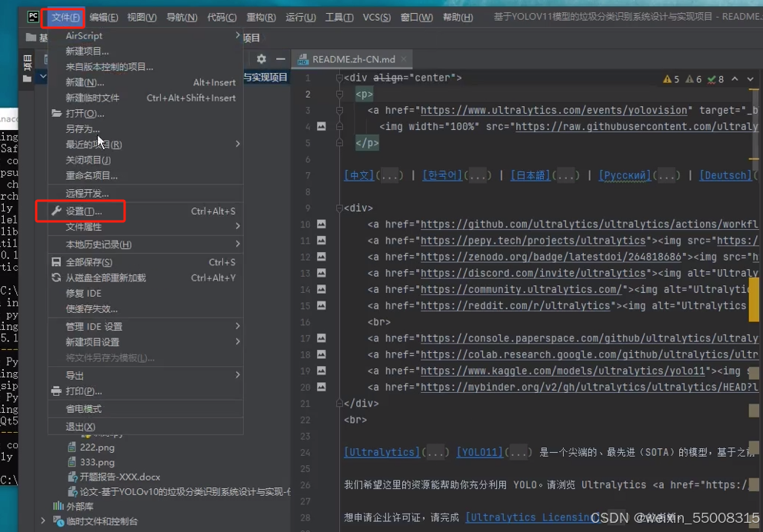
Task: Select 222.png in the project tree
Action: [x=97, y=447]
